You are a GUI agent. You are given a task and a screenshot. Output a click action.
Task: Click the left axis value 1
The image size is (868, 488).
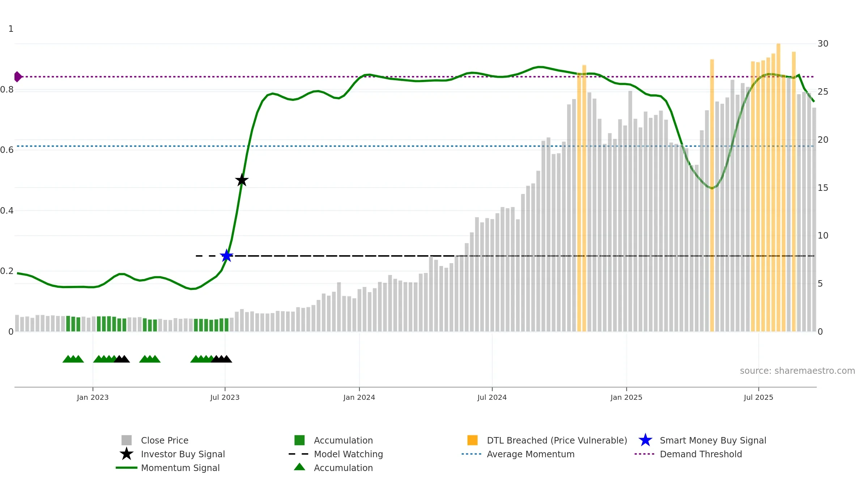click(x=11, y=29)
